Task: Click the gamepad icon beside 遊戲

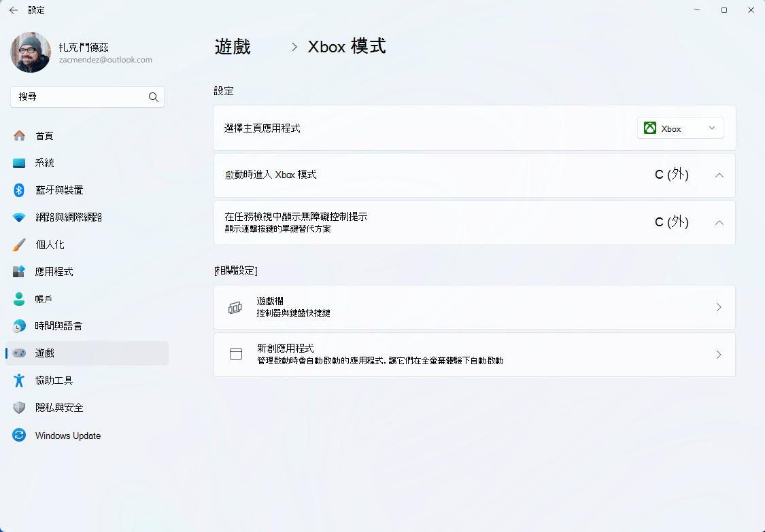Action: click(19, 353)
